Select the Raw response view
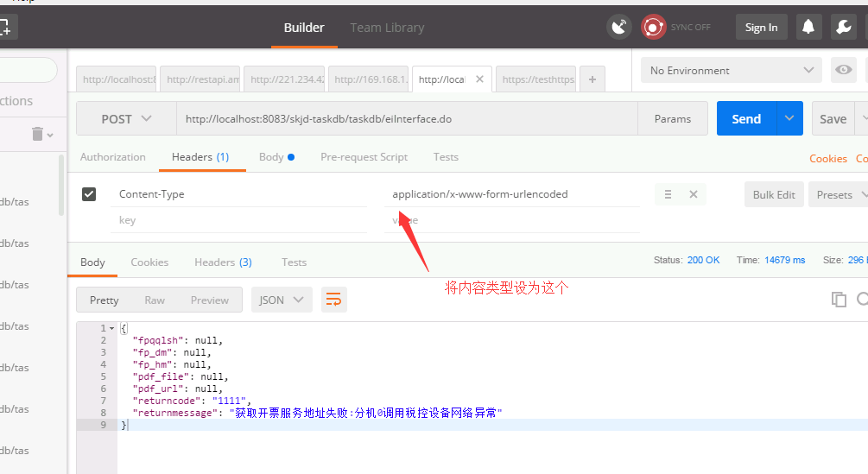868x474 pixels. click(x=155, y=300)
